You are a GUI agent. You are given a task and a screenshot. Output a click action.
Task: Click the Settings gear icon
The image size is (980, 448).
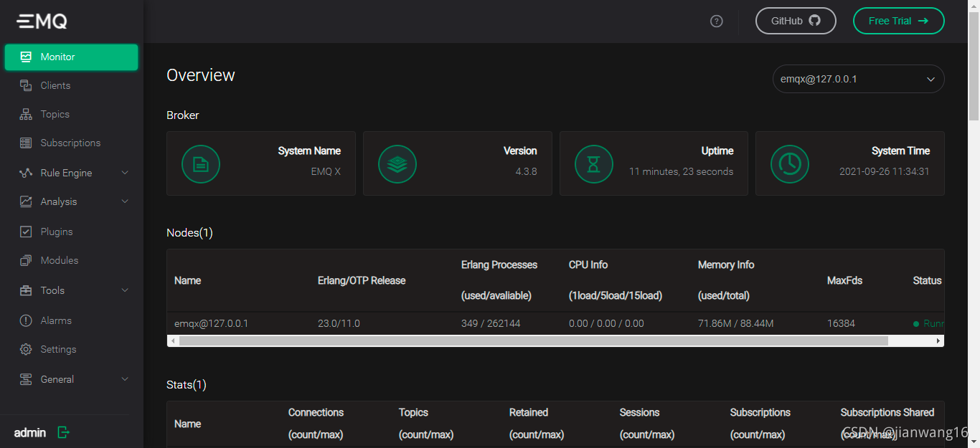(26, 349)
